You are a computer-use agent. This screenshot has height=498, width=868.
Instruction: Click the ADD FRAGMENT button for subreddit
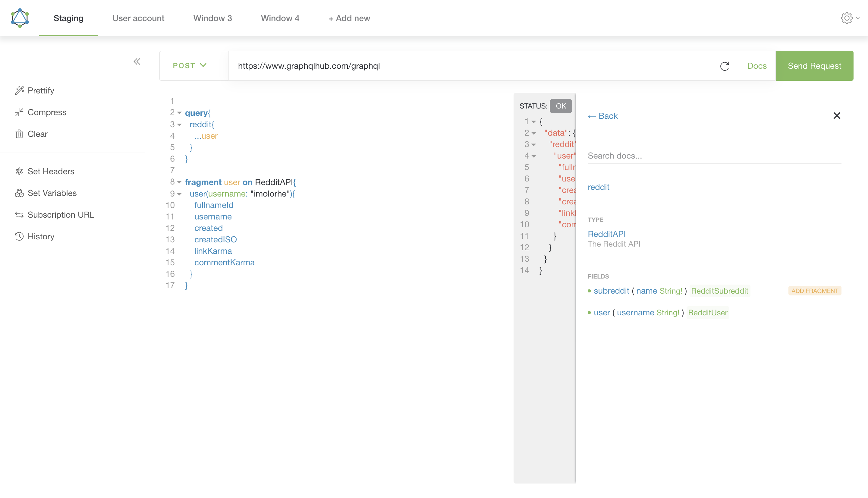click(814, 291)
